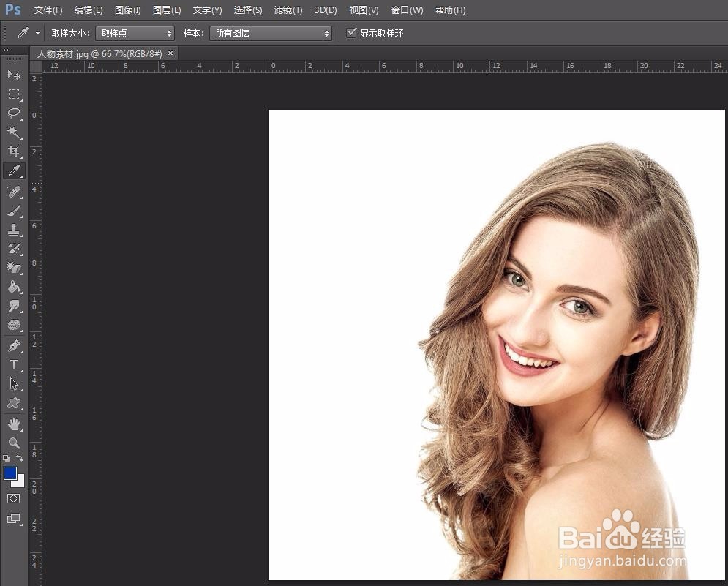This screenshot has width=728, height=586.
Task: Expand the toolbar using double-arrow handle
Action: pyautogui.click(x=6, y=50)
